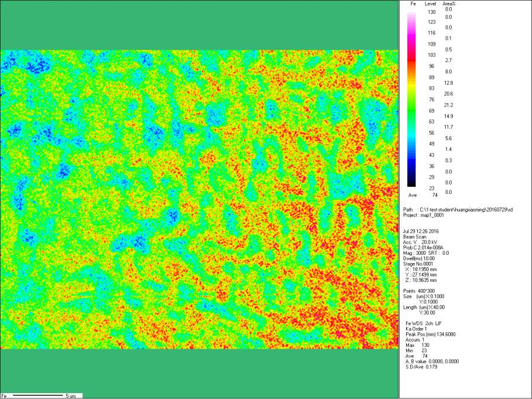Click area percent value "1.4"
Screen dimensions: 532x399
point(449,150)
